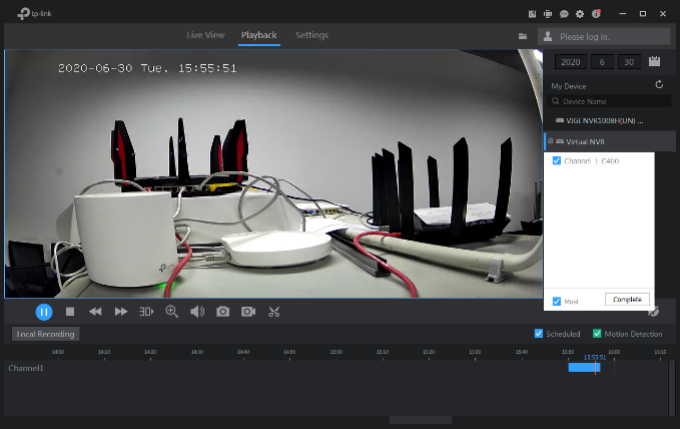The image size is (680, 429).
Task: Start recording with video camera icon
Action: click(x=248, y=312)
